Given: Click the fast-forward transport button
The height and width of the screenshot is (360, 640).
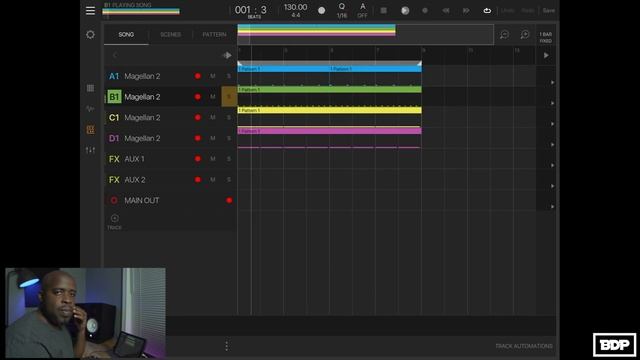Looking at the screenshot, I should (x=466, y=11).
